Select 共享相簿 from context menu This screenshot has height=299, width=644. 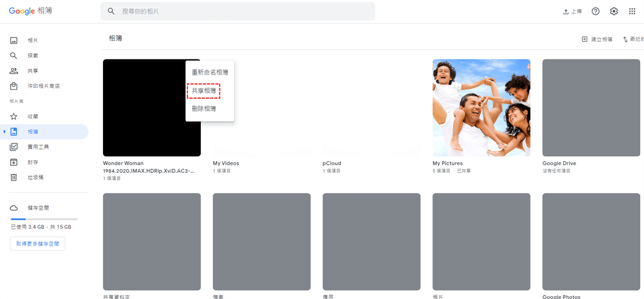coord(204,91)
